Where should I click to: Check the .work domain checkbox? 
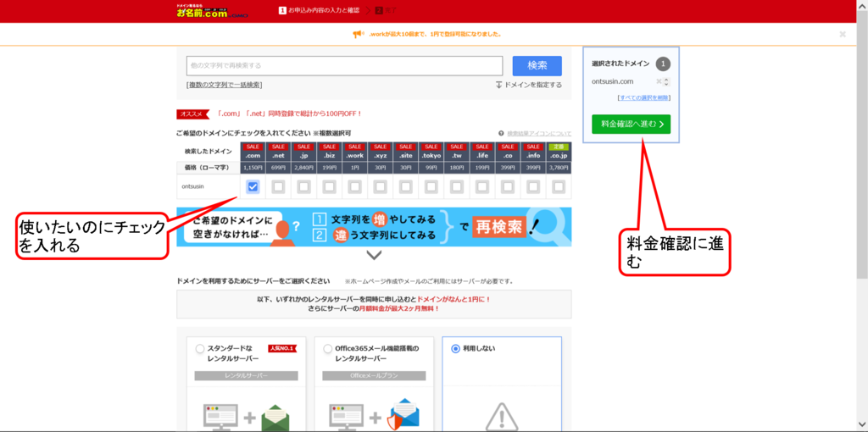pyautogui.click(x=355, y=187)
